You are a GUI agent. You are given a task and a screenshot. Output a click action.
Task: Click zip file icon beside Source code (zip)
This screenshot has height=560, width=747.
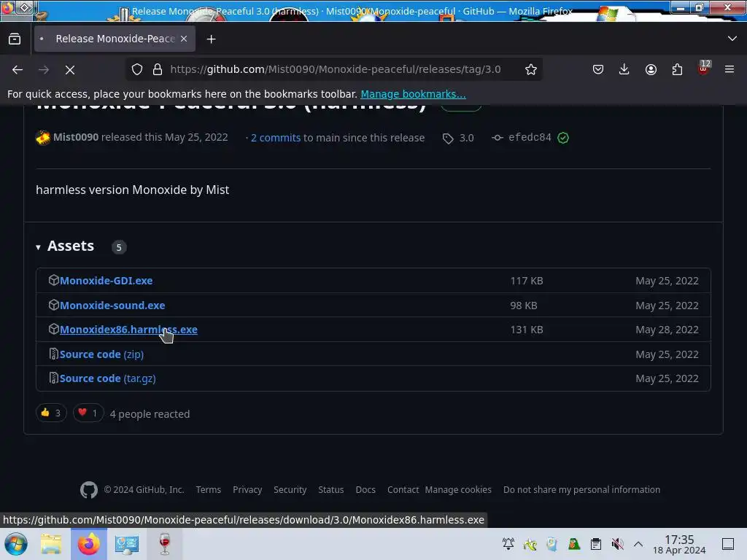point(54,354)
